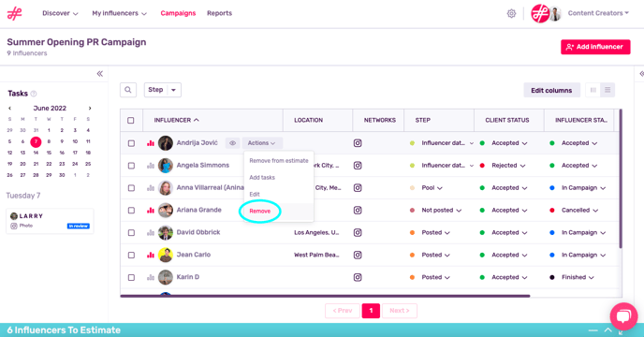The height and width of the screenshot is (337, 644).
Task: Click the stats bars icon for Jean Carlo
Action: point(151,256)
